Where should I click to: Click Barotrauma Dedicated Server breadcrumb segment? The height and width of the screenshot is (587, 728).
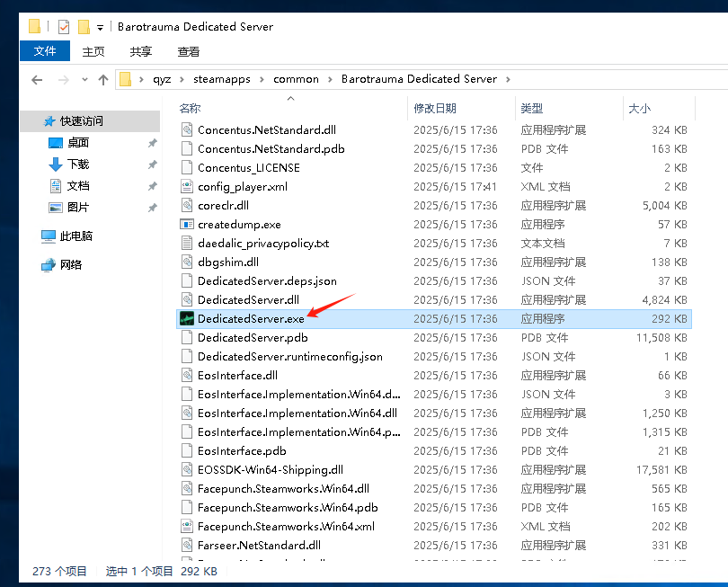[419, 79]
